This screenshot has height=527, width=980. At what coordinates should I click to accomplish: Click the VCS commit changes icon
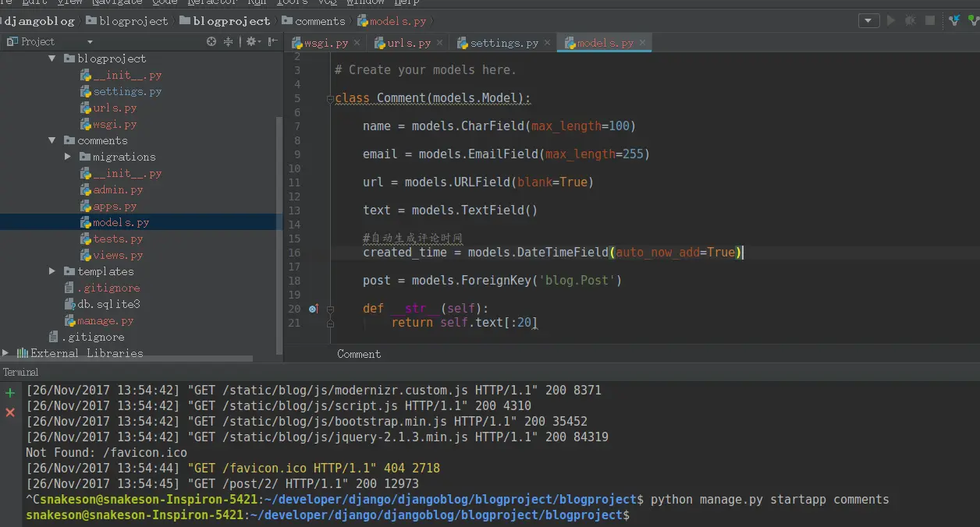click(x=974, y=21)
